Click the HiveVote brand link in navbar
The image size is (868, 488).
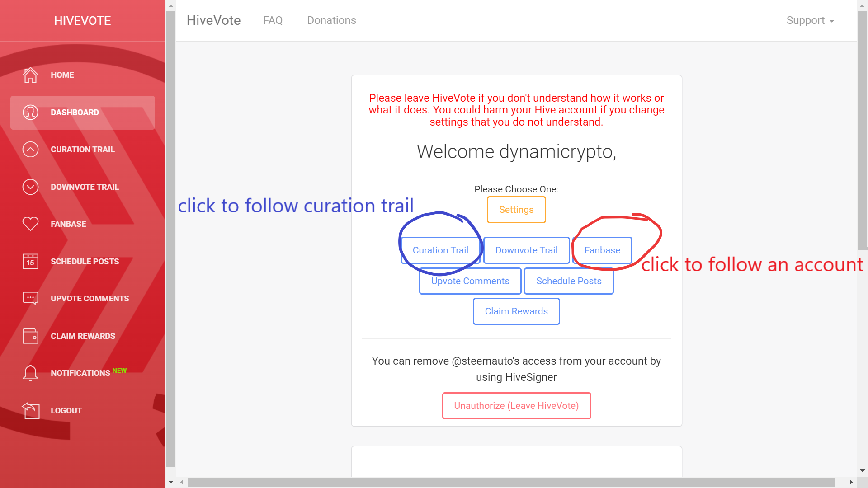point(213,20)
